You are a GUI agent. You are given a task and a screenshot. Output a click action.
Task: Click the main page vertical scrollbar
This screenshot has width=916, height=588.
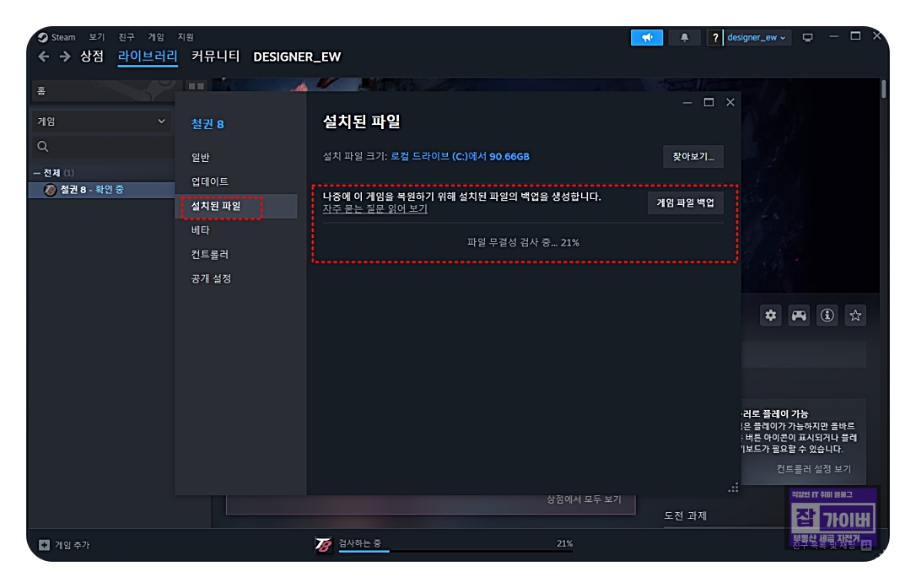click(x=884, y=89)
